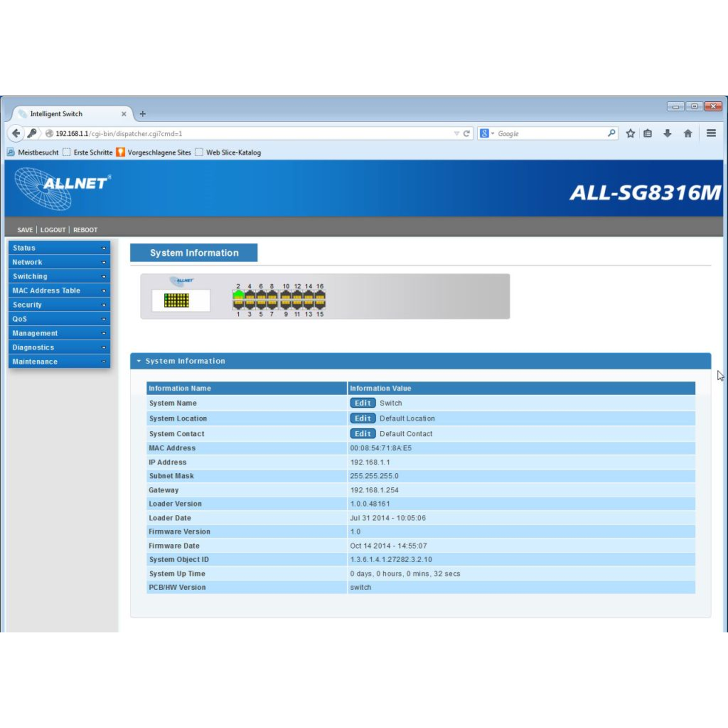Viewport: 728px width, 728px height.
Task: Go to the home page icon
Action: point(688,133)
